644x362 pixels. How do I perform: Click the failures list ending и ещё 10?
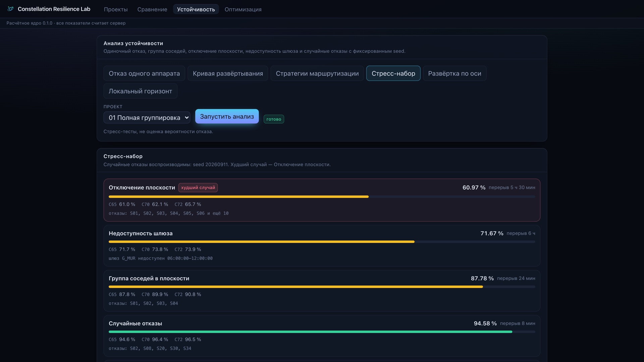click(x=169, y=214)
